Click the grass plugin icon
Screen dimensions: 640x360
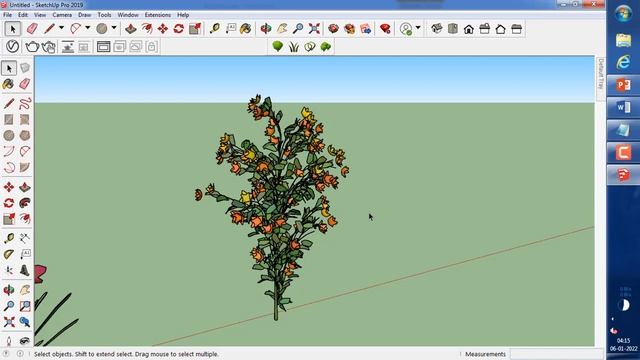coord(293,47)
